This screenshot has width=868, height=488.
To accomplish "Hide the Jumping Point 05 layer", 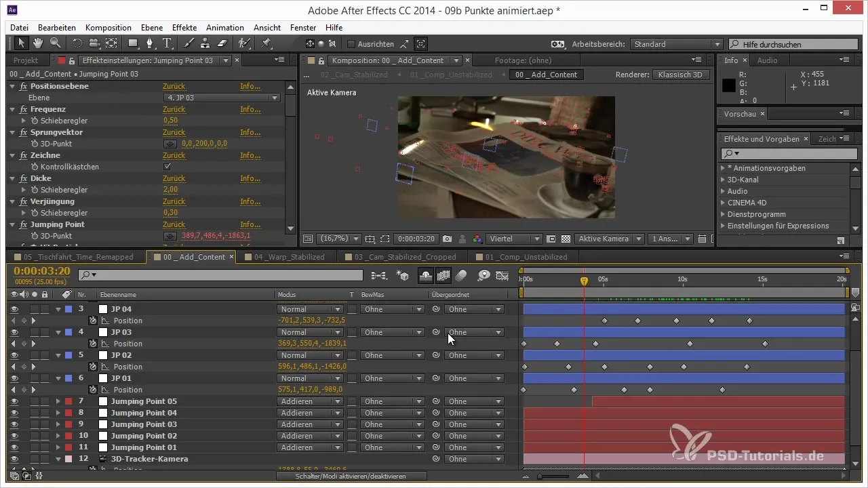I will [15, 401].
